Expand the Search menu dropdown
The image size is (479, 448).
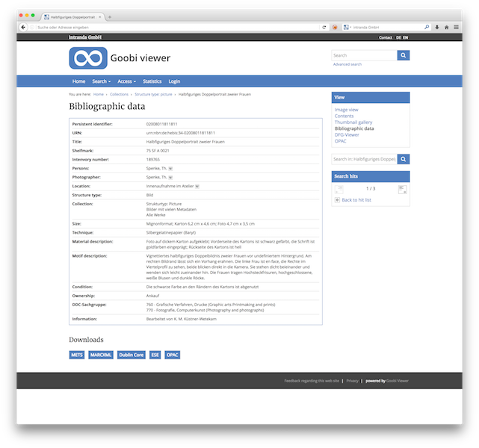[102, 81]
